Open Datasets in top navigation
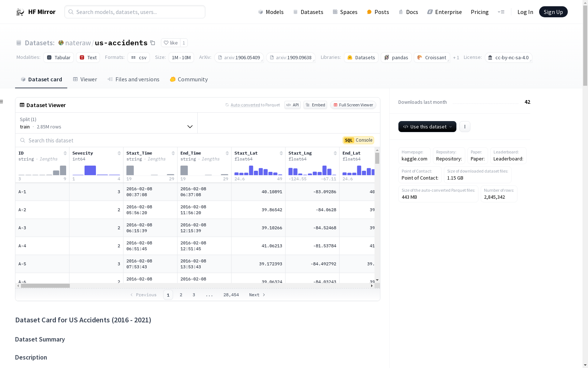The image size is (588, 368). 308,12
